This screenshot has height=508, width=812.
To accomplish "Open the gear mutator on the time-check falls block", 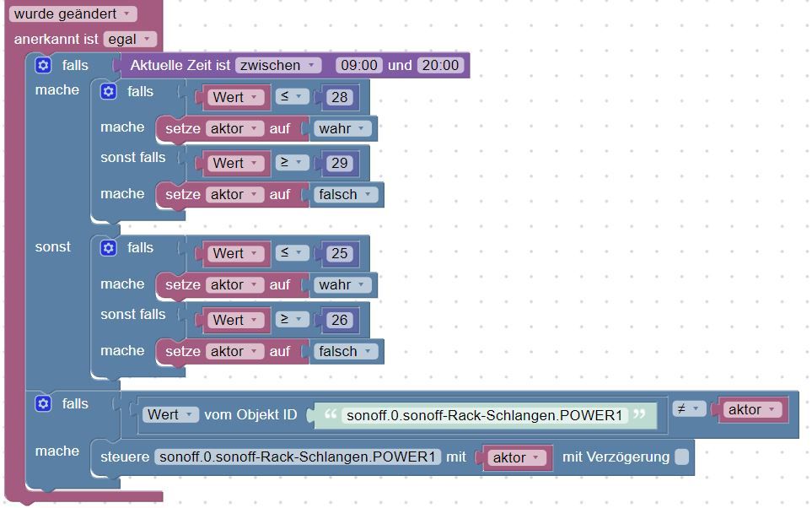I will click(43, 65).
